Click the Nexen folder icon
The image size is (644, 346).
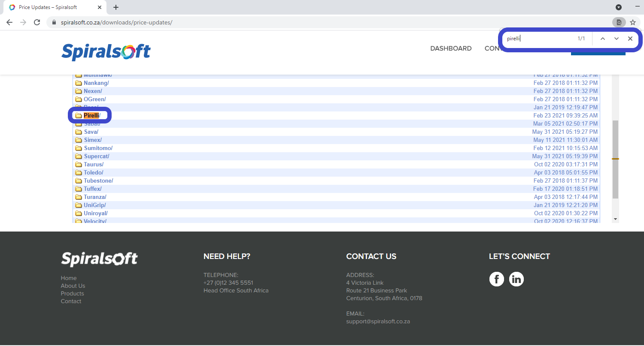coord(79,91)
